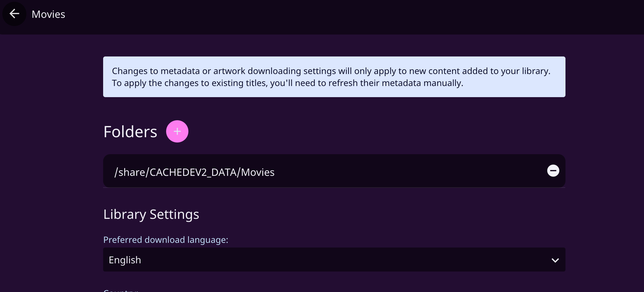644x292 pixels.
Task: Click the /share/CACHEDEV2_DATA/Movies folder path text
Action: [x=194, y=172]
